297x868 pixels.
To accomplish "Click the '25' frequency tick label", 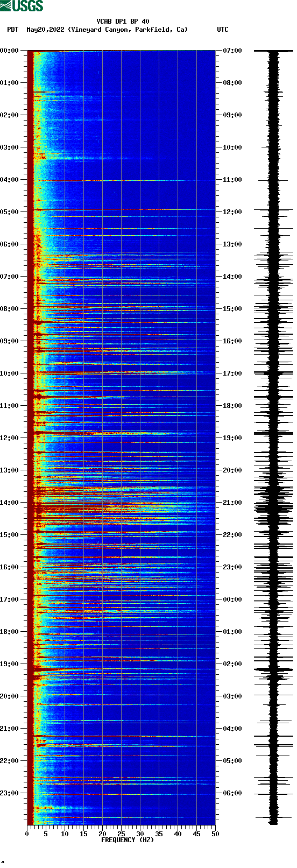I will click(x=121, y=834).
